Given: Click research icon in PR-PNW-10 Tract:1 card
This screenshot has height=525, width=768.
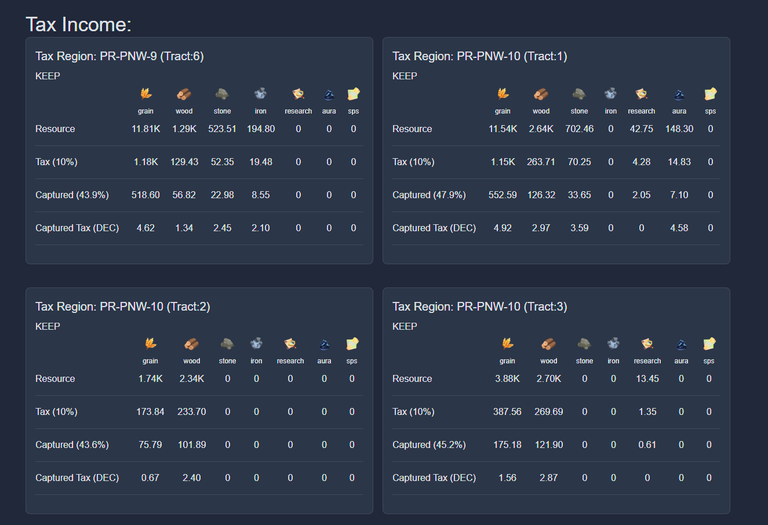Looking at the screenshot, I should point(641,94).
